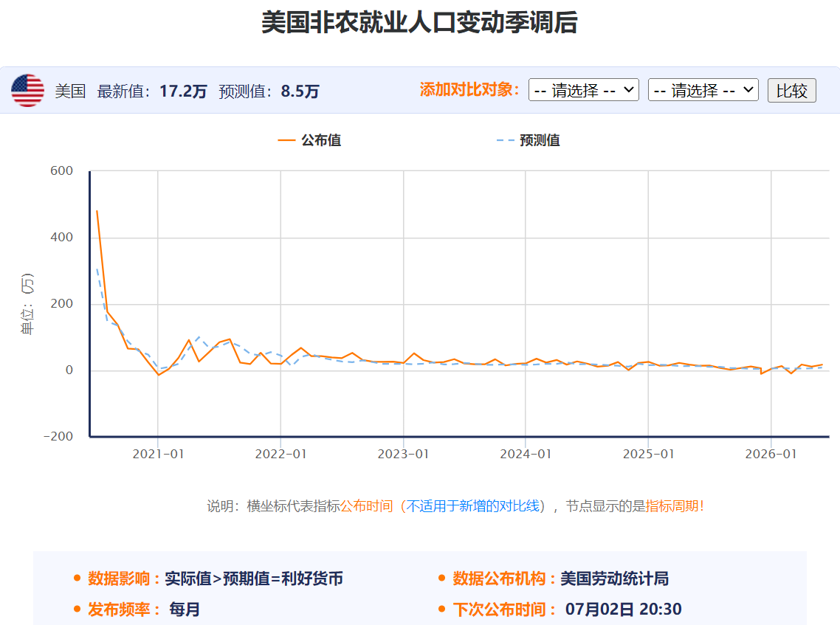This screenshot has width=840, height=625.
Task: Click the 2021-01 x-axis label
Action: pos(158,454)
